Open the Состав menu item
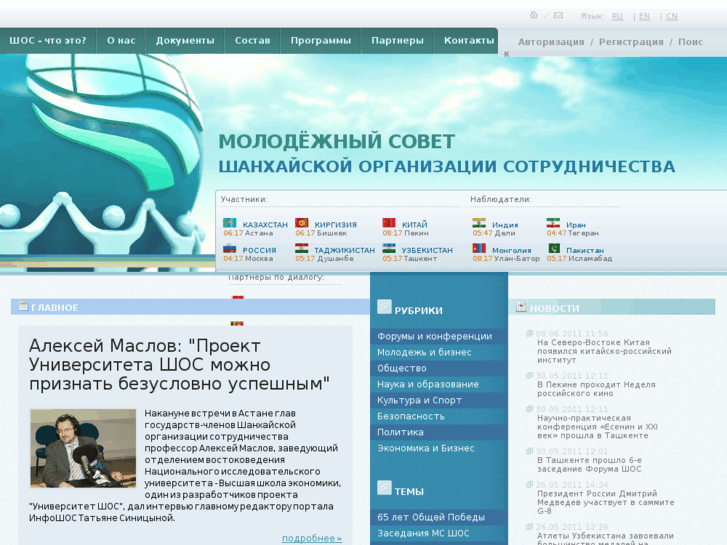This screenshot has width=727, height=545. coord(252,40)
